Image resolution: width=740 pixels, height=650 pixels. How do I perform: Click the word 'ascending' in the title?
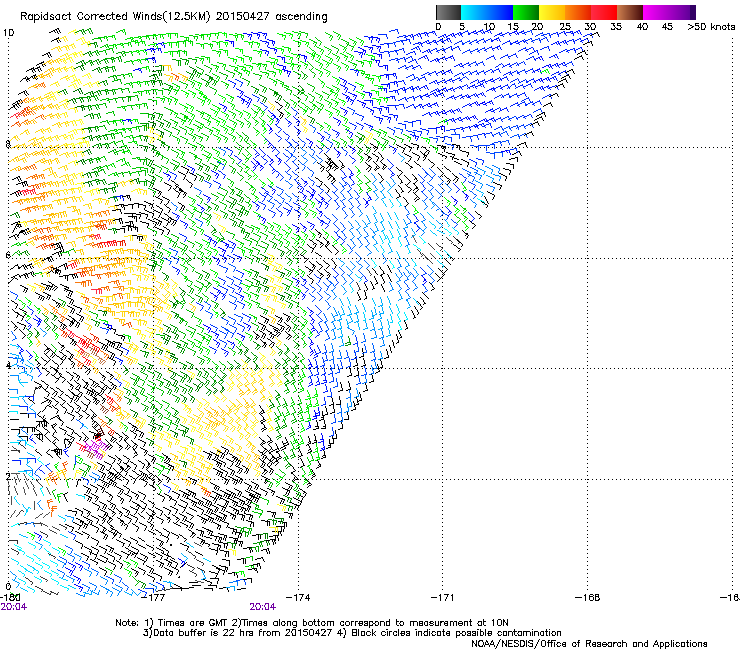301,17
